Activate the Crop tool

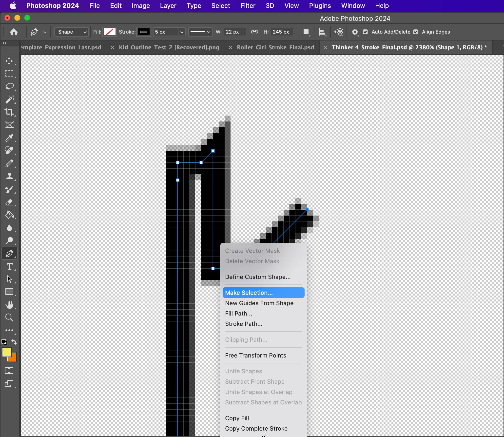pos(9,112)
